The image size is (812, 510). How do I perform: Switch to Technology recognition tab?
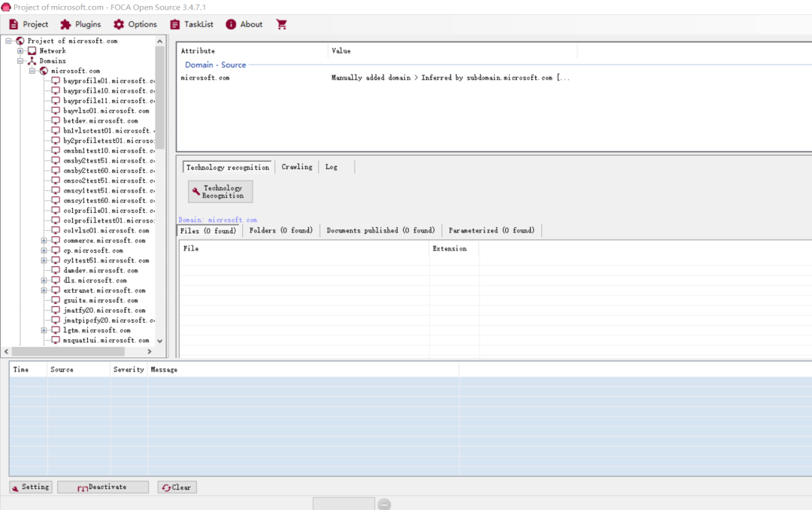click(227, 168)
